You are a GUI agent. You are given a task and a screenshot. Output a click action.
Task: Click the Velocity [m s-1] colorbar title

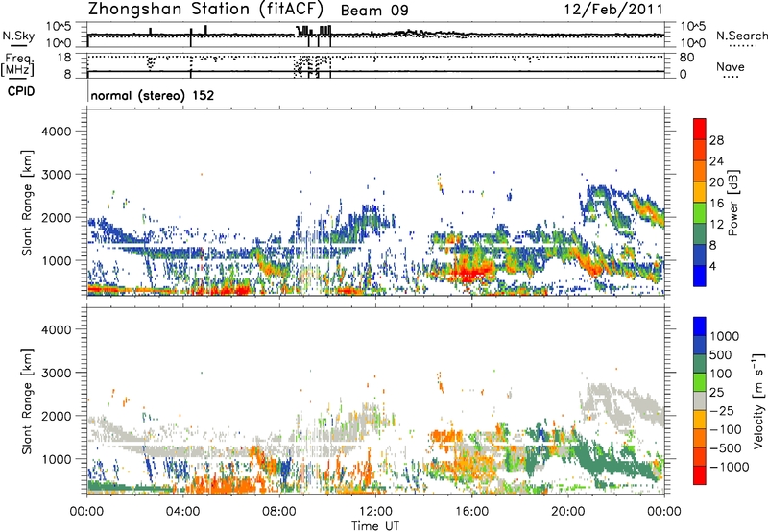coord(758,400)
